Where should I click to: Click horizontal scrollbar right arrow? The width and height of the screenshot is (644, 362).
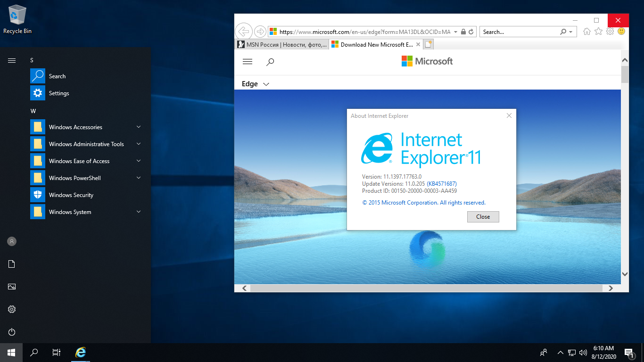[611, 288]
